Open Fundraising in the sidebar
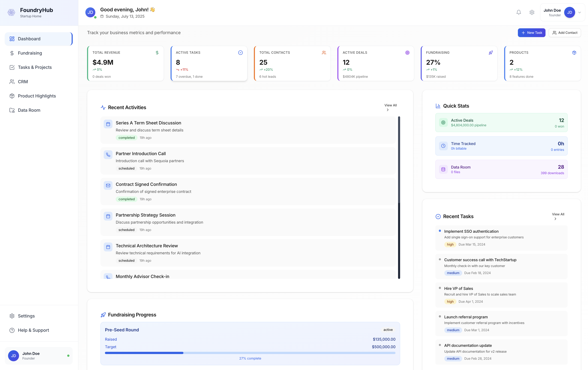This screenshot has height=370, width=588. (x=39, y=53)
